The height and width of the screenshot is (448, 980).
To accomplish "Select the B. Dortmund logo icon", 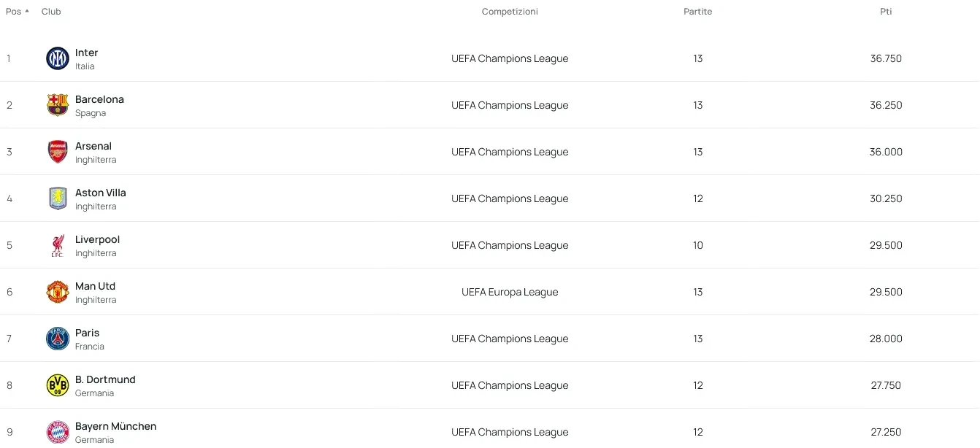I will tap(58, 385).
